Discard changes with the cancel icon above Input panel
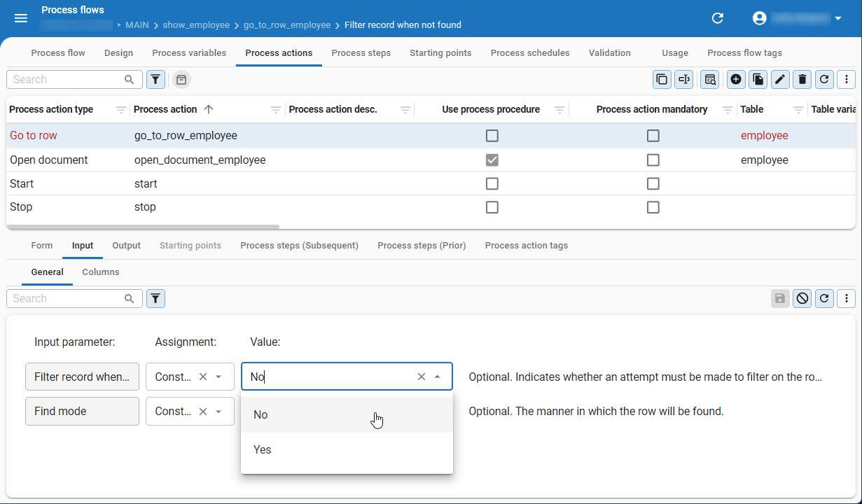 (802, 298)
